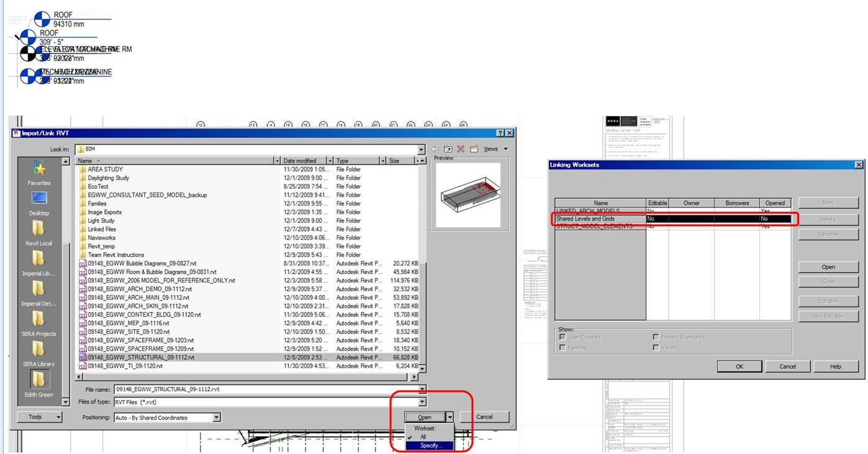Select the Imperial Lib... places shortcut
Image resolution: width=868 pixels, height=454 pixels.
[38, 263]
